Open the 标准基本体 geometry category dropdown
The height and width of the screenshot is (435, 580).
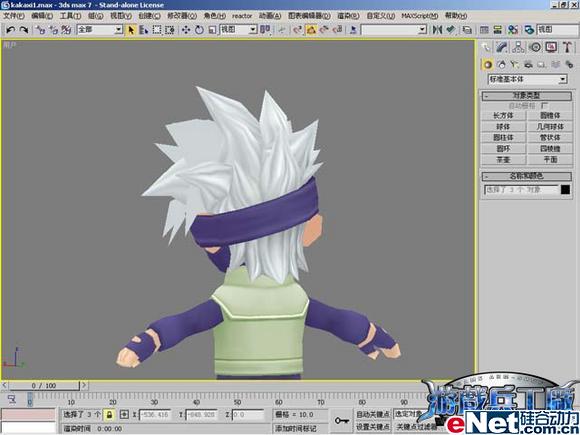click(x=527, y=79)
